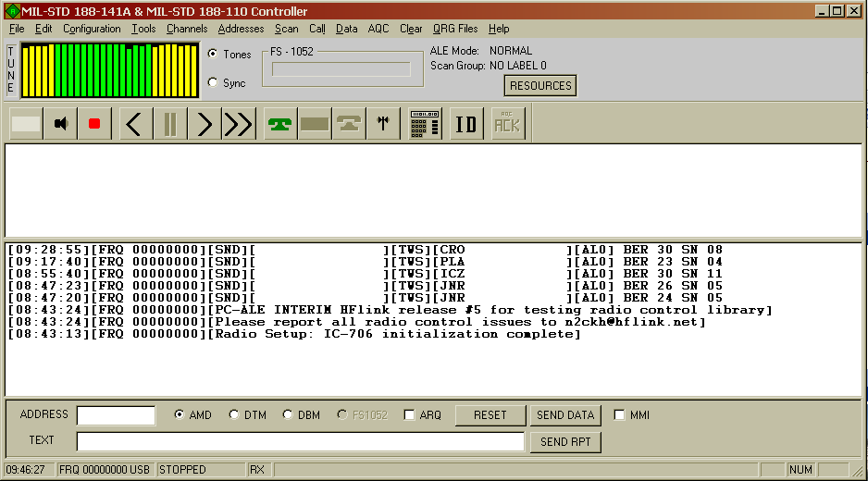Click the green telephone call icon
Screen dimensions: 868x481
pos(279,124)
